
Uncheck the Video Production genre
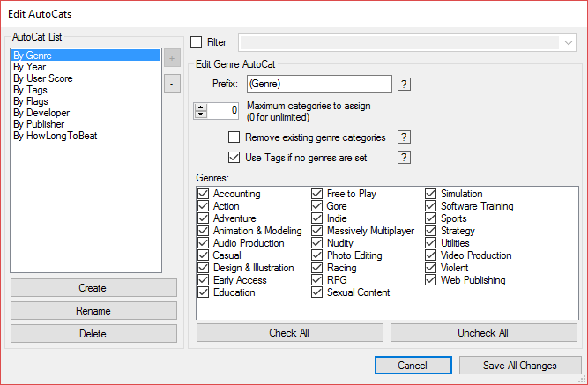[x=430, y=255]
